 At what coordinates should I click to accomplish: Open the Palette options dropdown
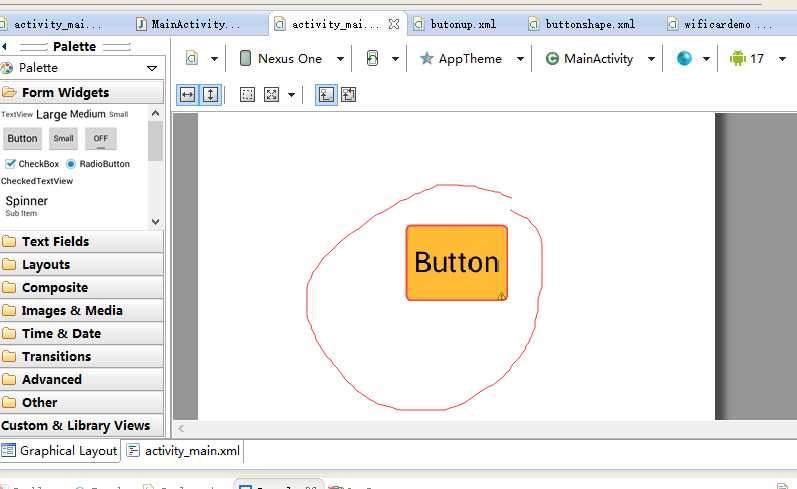point(151,68)
